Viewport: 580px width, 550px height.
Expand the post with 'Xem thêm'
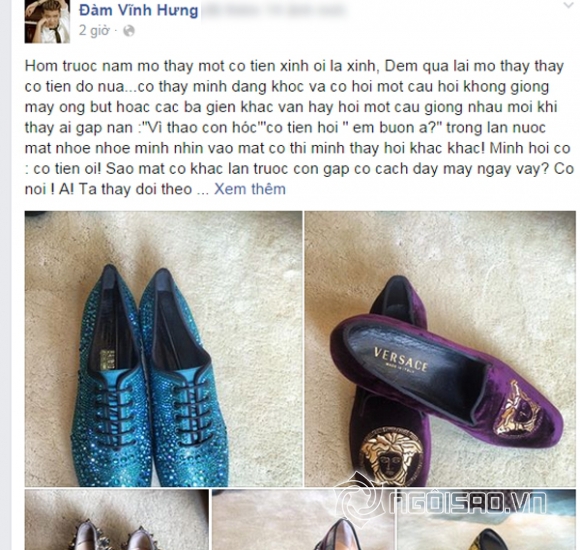250,189
